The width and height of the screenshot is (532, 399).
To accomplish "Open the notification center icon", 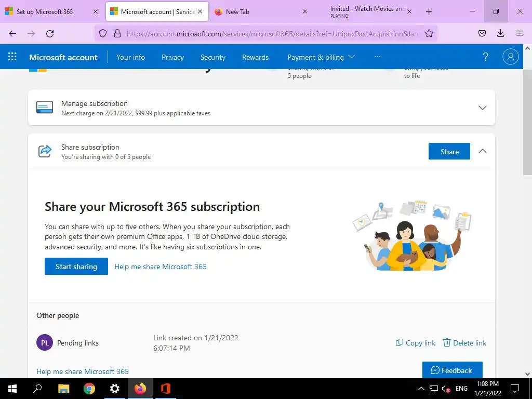I will click(x=515, y=389).
